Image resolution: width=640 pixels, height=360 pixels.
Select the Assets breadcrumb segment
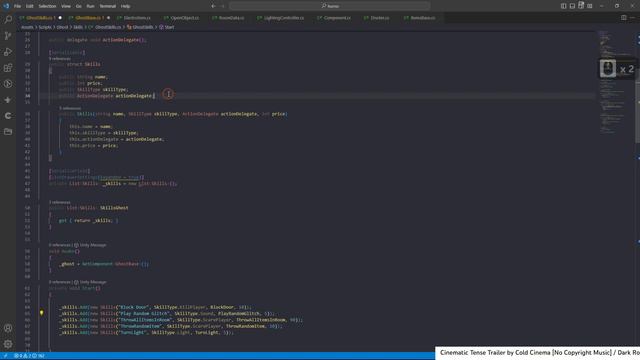(x=27, y=27)
